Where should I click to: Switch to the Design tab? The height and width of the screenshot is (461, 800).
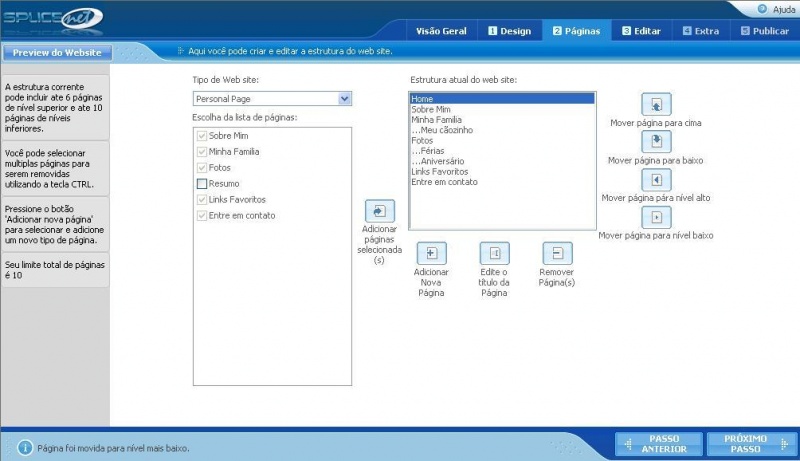[x=510, y=31]
